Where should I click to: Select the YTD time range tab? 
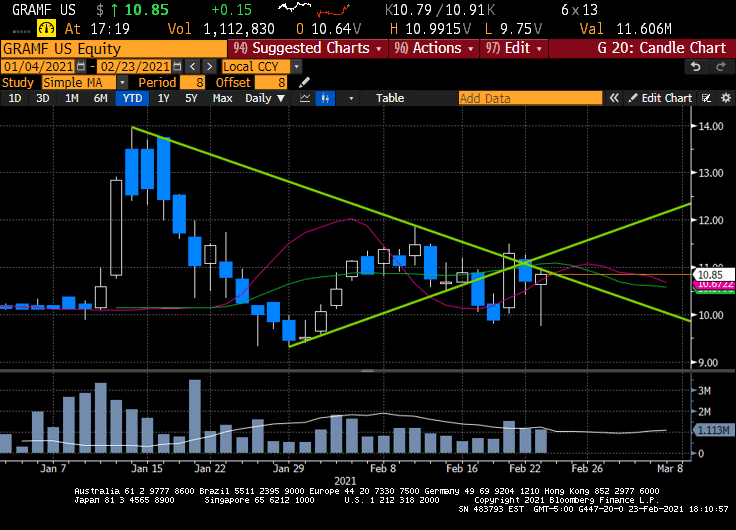coord(132,98)
